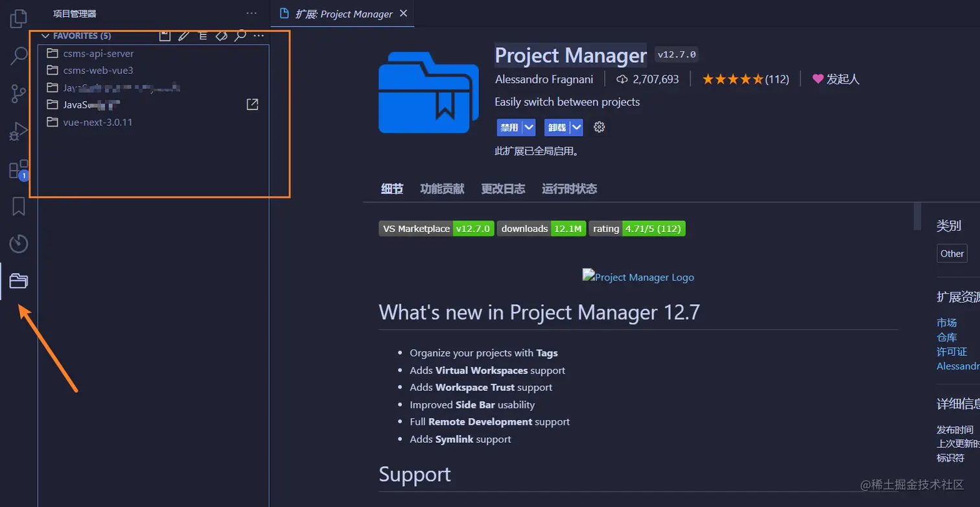Viewport: 980px width, 507px height.
Task: Click the Edit Projects pencil icon
Action: pyautogui.click(x=184, y=36)
